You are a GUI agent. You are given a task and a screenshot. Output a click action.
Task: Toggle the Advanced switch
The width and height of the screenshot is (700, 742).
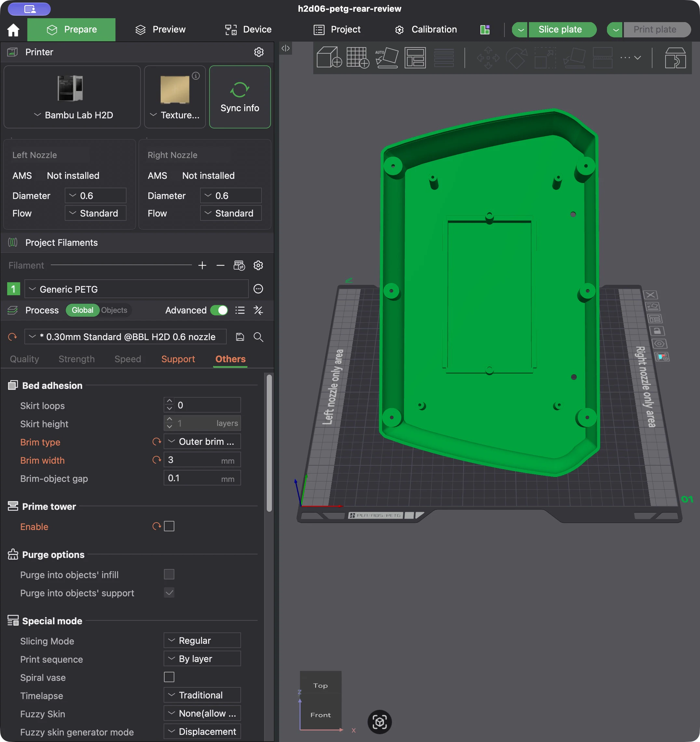tap(219, 310)
